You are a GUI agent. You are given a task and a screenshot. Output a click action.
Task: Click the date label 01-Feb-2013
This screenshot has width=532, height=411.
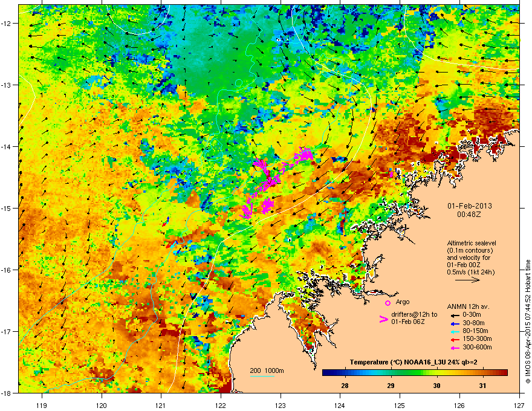470,206
